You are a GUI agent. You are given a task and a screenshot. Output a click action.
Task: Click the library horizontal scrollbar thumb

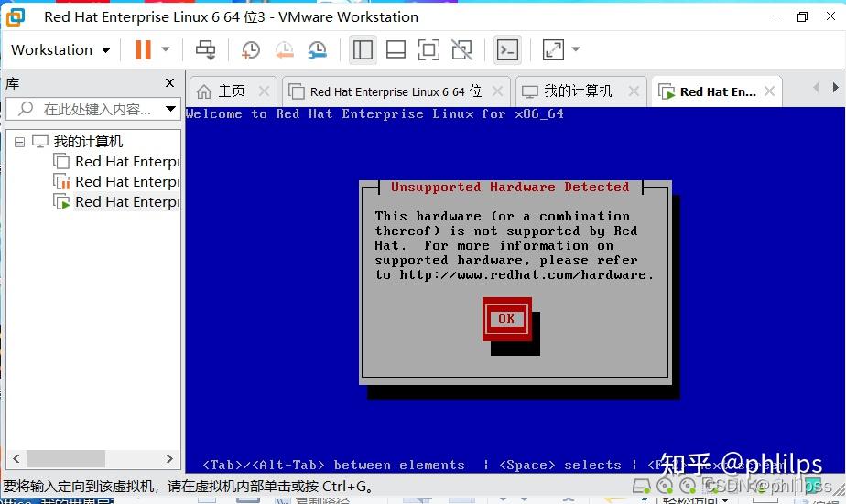tap(66, 458)
